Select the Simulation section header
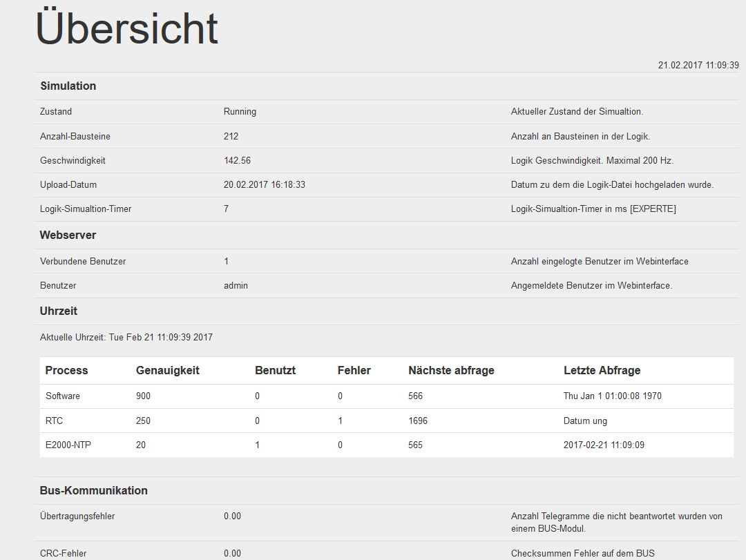 coord(68,86)
